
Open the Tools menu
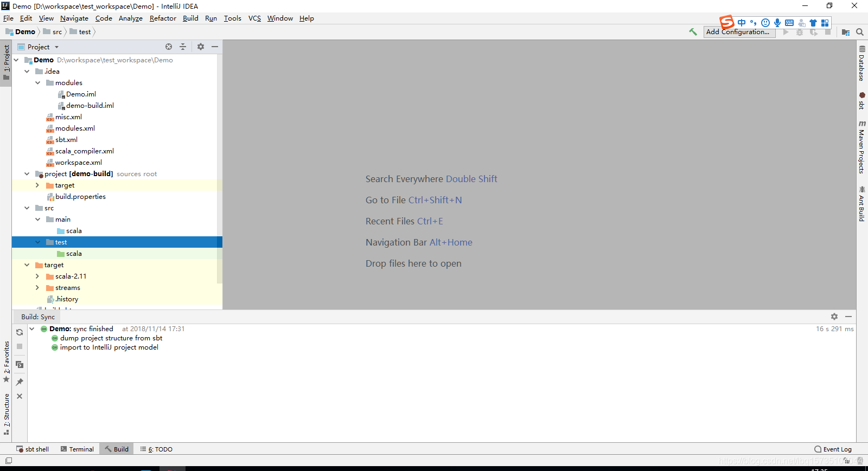tap(232, 18)
